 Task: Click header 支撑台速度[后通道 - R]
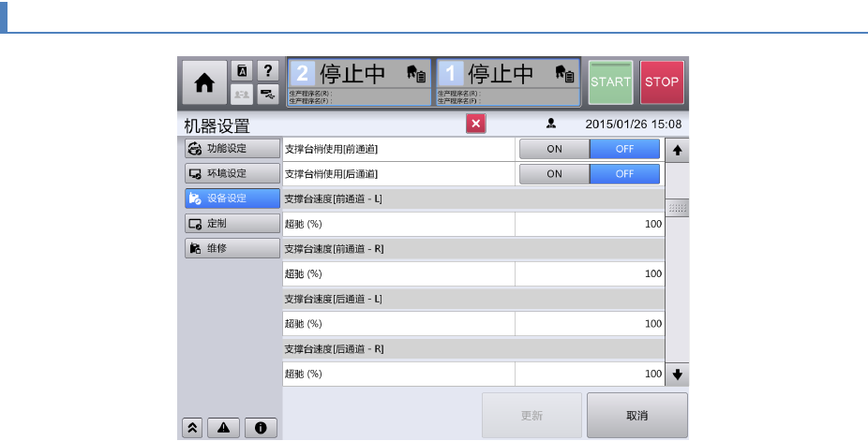pos(334,349)
